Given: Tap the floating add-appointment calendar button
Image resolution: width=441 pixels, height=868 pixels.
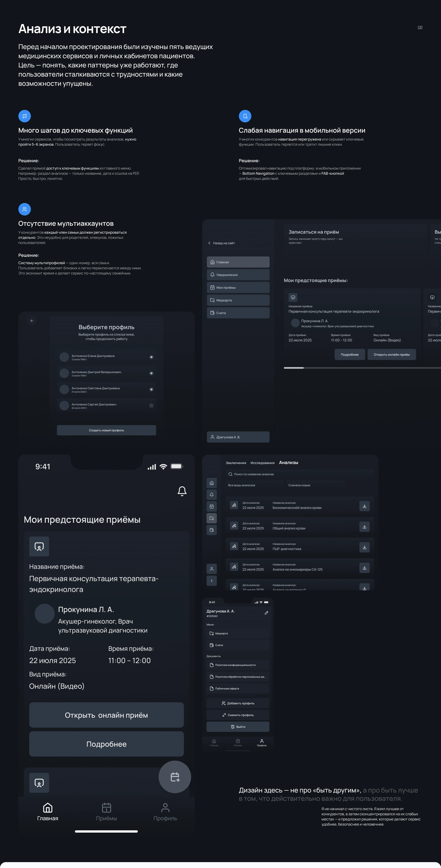Looking at the screenshot, I should tap(175, 777).
